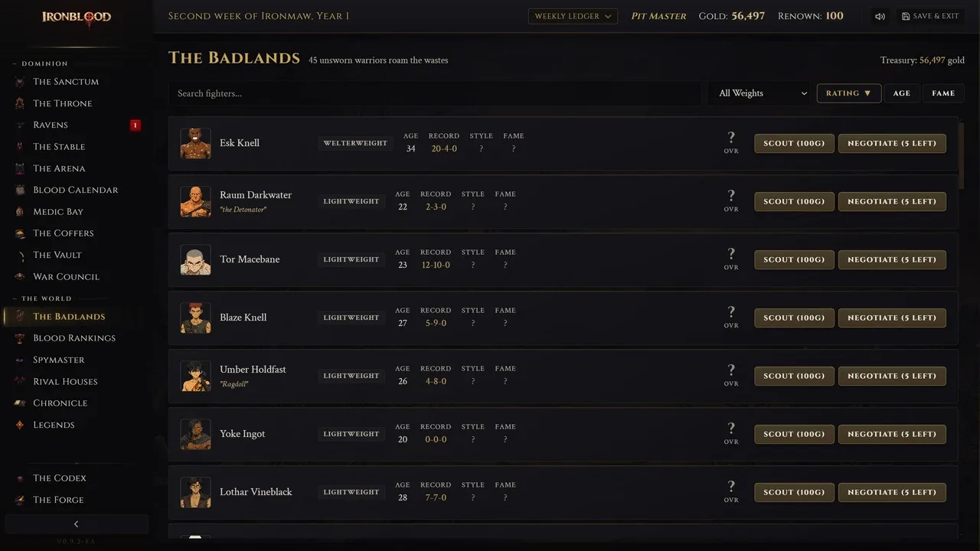Click the War Council icon

click(19, 277)
